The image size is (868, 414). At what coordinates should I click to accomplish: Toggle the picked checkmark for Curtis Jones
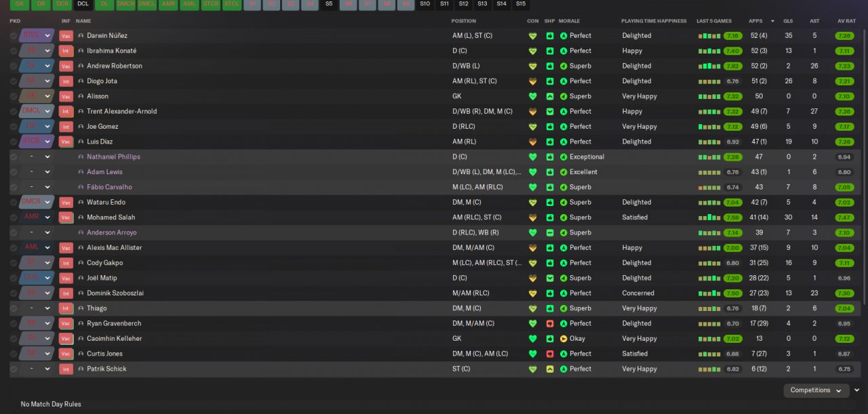click(14, 354)
